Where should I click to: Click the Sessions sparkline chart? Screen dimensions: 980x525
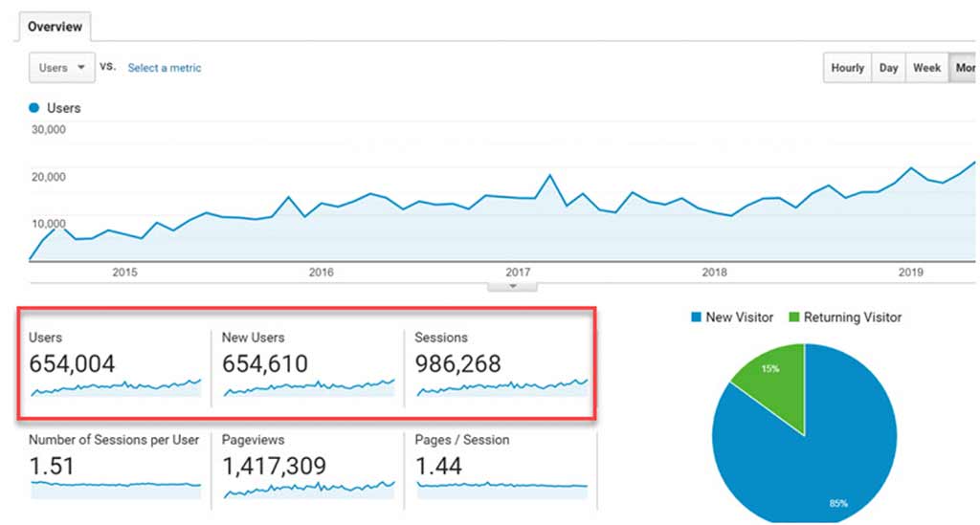point(502,387)
